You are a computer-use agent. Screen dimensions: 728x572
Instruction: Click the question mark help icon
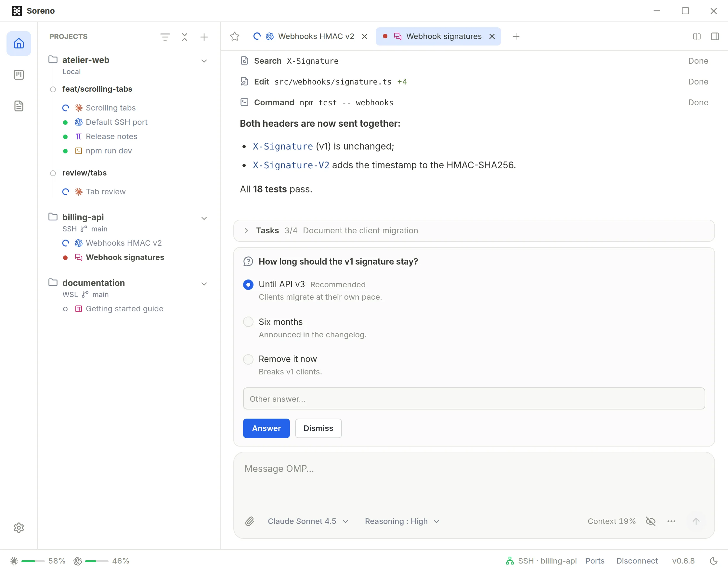248,262
